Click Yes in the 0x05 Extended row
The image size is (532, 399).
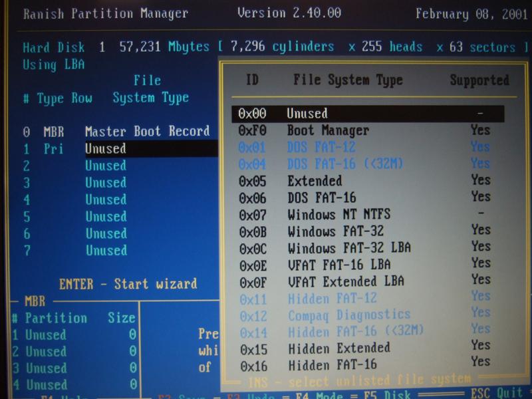tap(481, 180)
